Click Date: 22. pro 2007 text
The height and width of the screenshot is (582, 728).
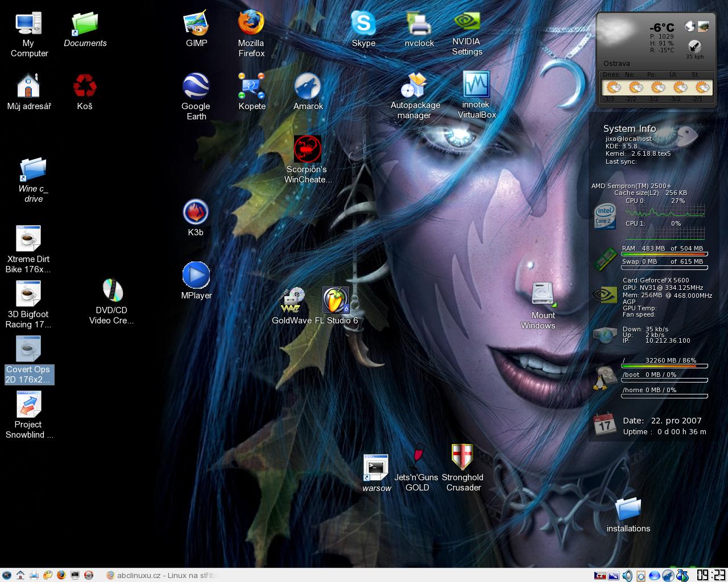click(x=662, y=421)
